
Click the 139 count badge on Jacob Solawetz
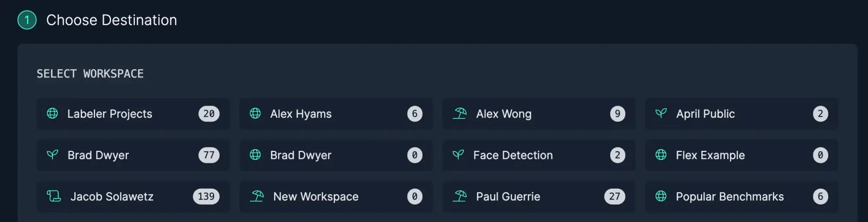[x=206, y=196]
